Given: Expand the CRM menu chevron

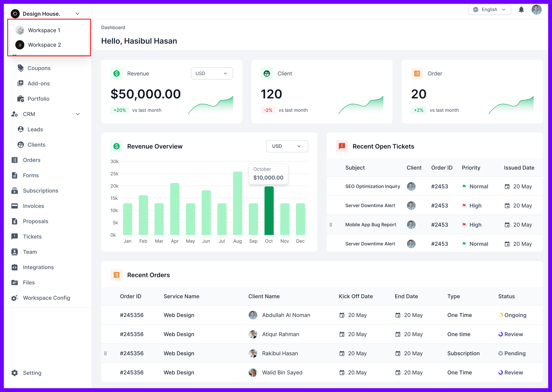Looking at the screenshot, I should (78, 114).
